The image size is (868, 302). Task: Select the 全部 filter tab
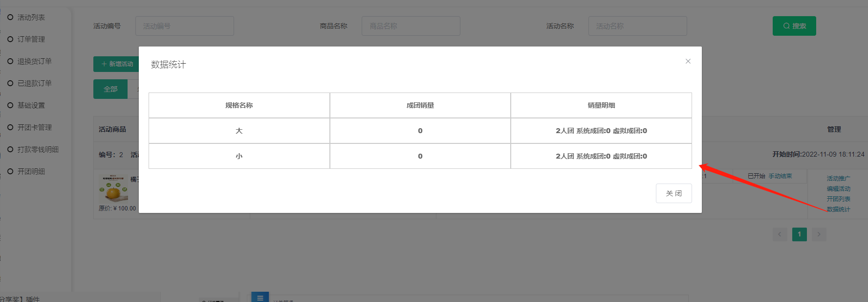(110, 89)
